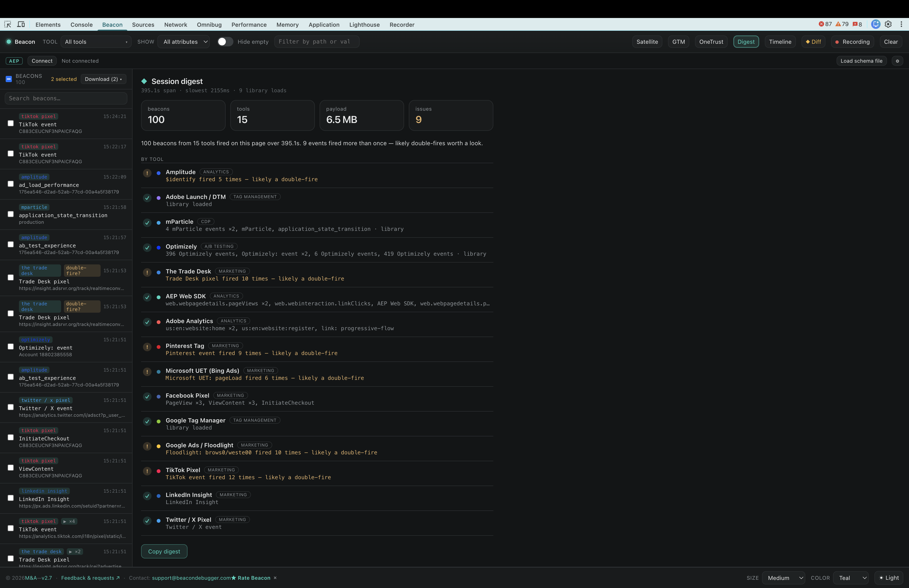This screenshot has height=588, width=909.
Task: Check the TikTok event beacon at 15:22:17
Action: (x=11, y=154)
